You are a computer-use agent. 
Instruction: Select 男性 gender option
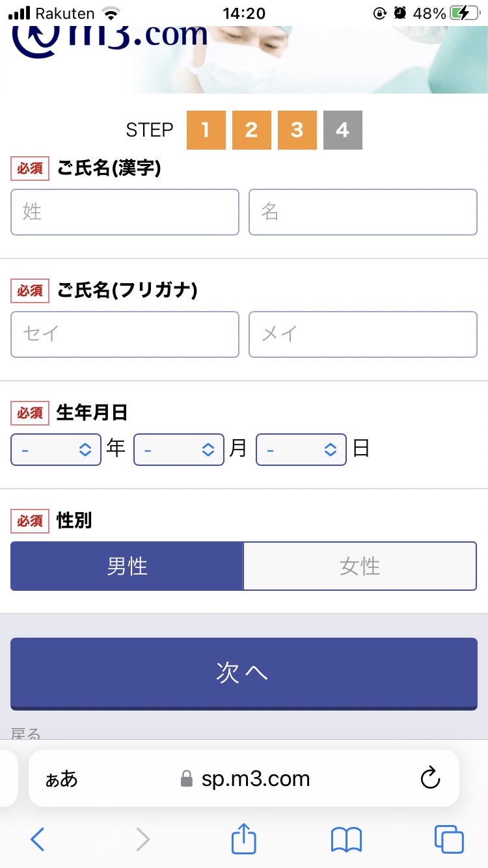point(127,566)
